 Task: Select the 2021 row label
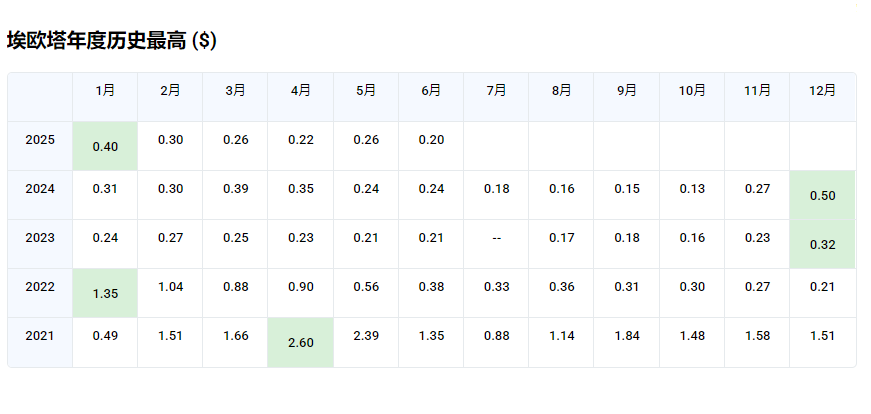point(40,336)
